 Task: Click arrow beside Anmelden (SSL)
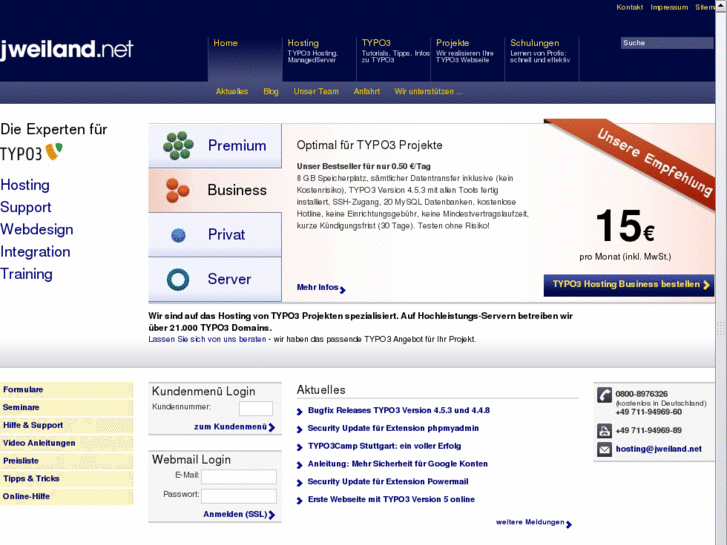[x=272, y=515]
